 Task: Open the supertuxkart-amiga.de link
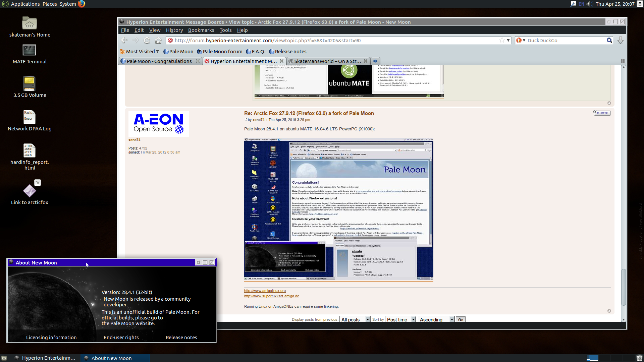tap(272, 296)
